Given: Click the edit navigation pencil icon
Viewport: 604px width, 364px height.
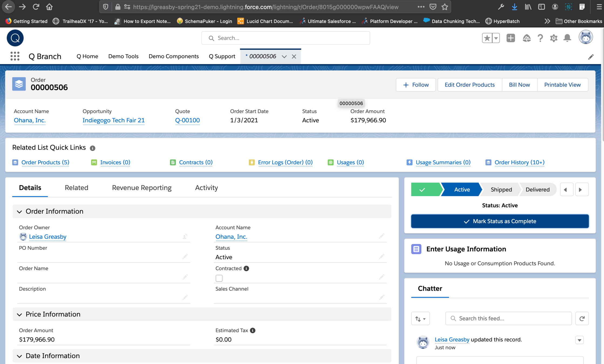Looking at the screenshot, I should [591, 57].
